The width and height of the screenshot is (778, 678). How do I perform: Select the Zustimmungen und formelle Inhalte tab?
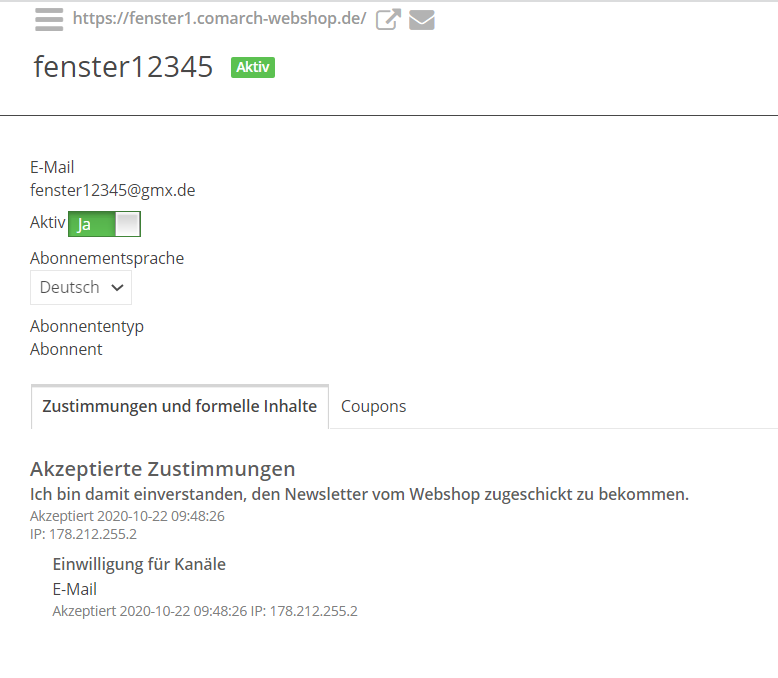coord(180,406)
